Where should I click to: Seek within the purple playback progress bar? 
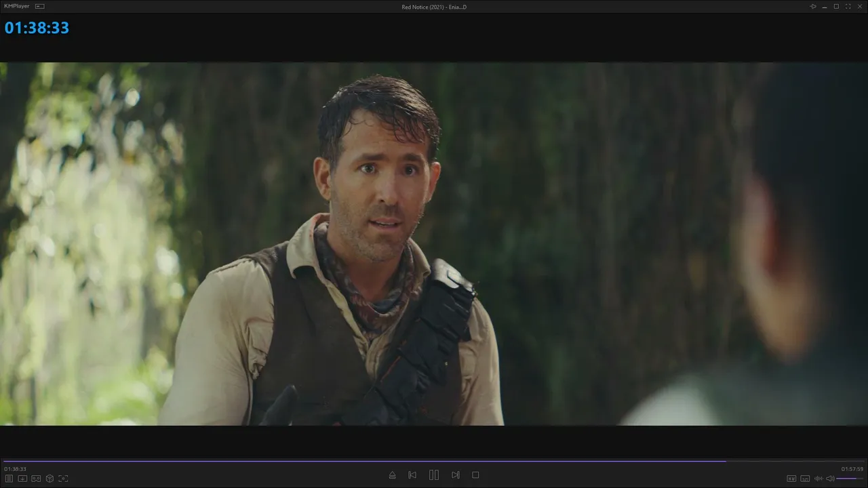(434, 461)
